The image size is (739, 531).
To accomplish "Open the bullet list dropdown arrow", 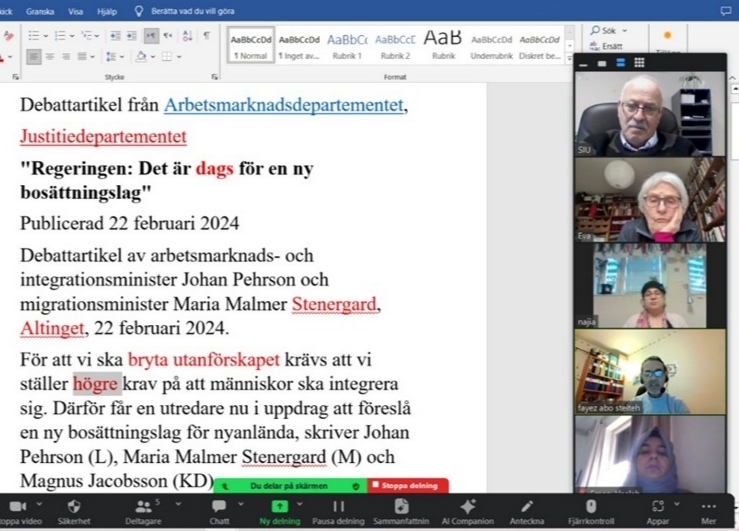I will pos(46,36).
